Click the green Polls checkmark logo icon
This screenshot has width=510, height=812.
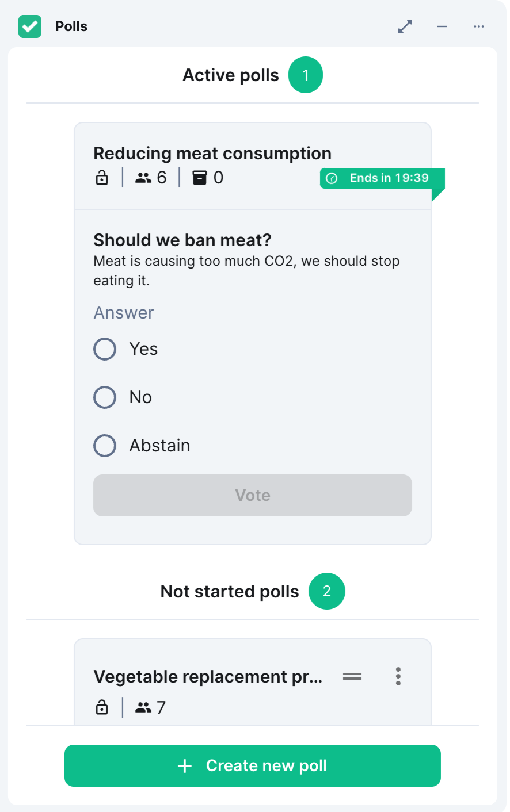click(x=30, y=26)
